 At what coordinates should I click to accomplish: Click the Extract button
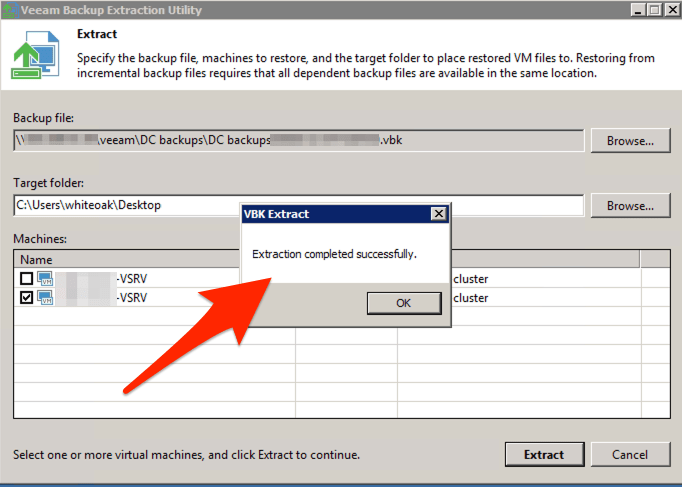pyautogui.click(x=545, y=454)
